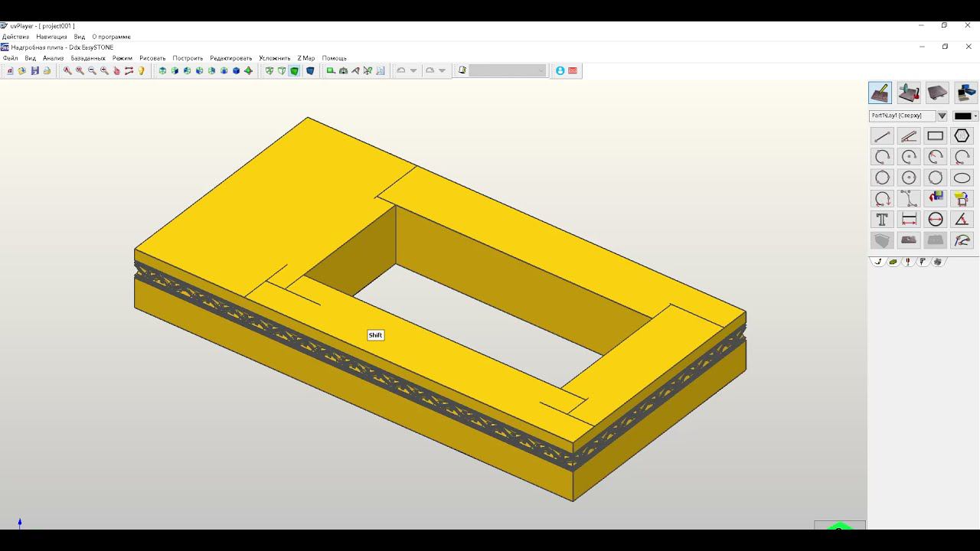
Task: Click the dark blue shield-shaped icon
Action: (310, 70)
